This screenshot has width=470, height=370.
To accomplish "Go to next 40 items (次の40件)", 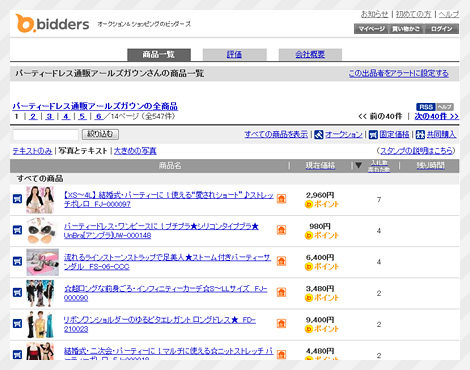I will pos(437,116).
